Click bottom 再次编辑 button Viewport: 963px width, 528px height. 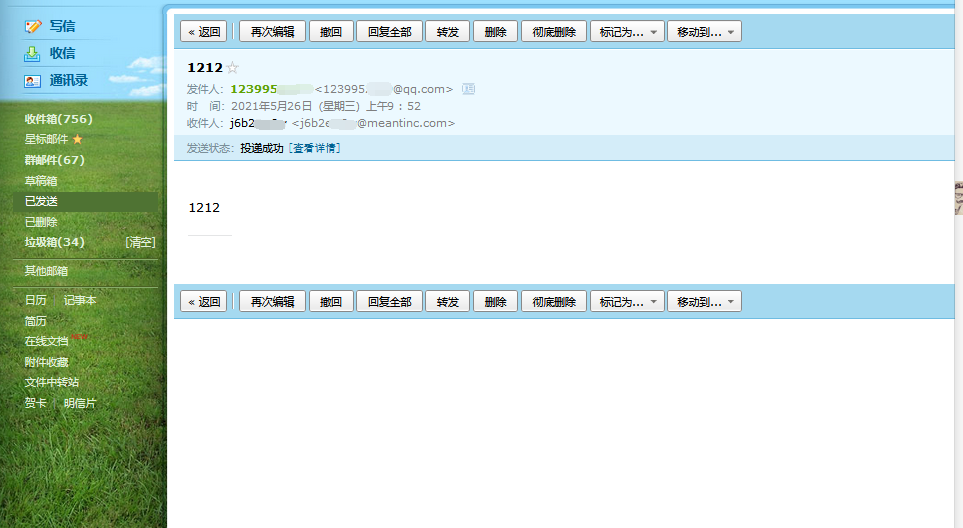pos(273,301)
